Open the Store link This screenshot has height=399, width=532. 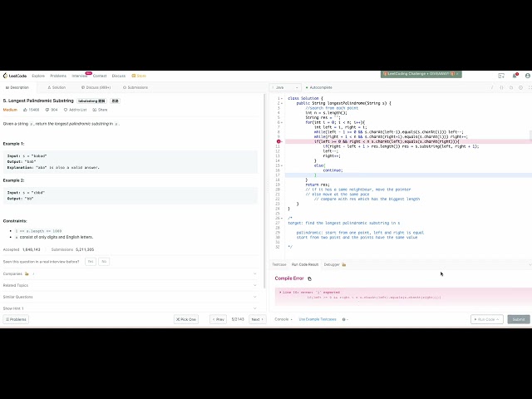139,76
